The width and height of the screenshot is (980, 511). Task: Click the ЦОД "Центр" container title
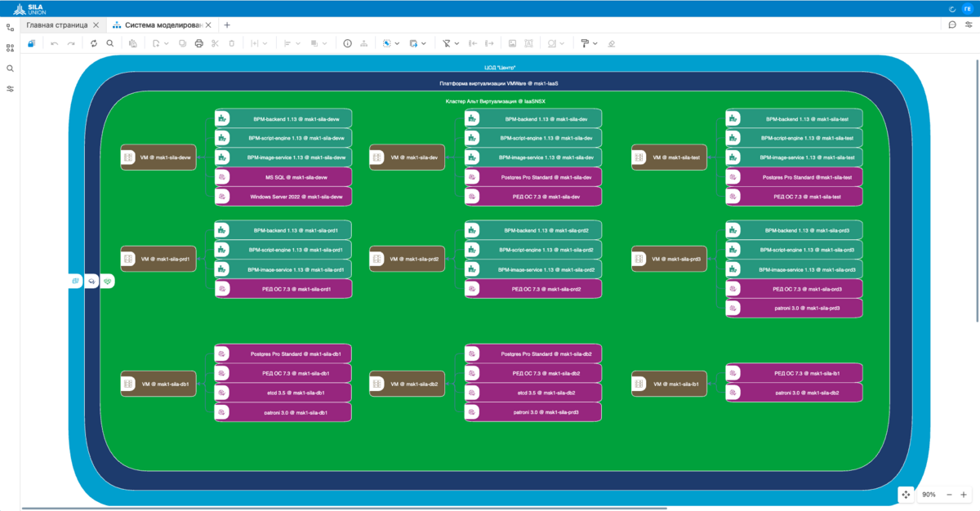[x=500, y=67]
